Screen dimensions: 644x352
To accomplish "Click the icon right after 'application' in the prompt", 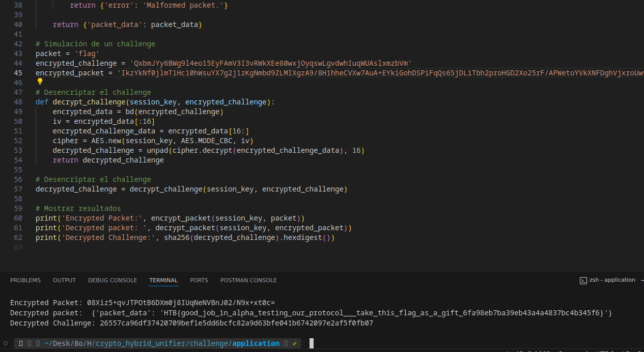I will click(285, 343).
